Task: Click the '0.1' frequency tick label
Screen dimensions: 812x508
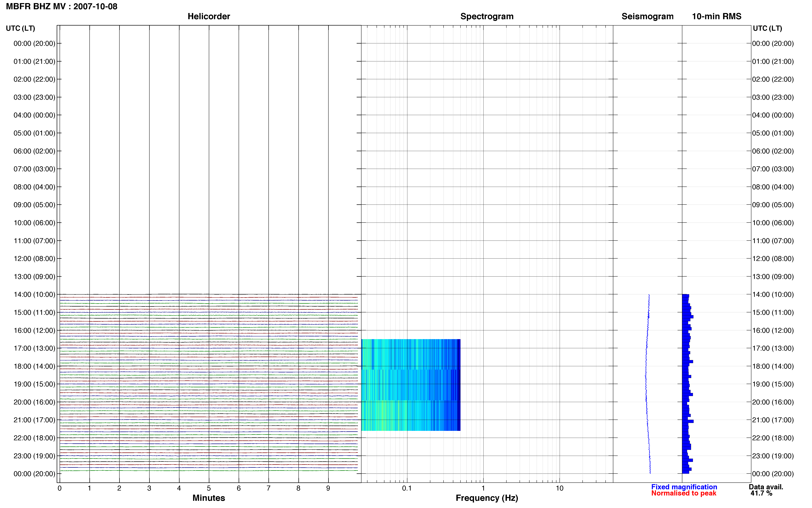Action: click(x=407, y=488)
